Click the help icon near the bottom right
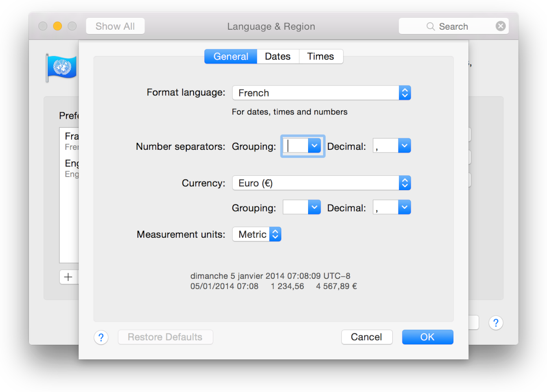Screen dimensions: 547x392 tap(496, 323)
